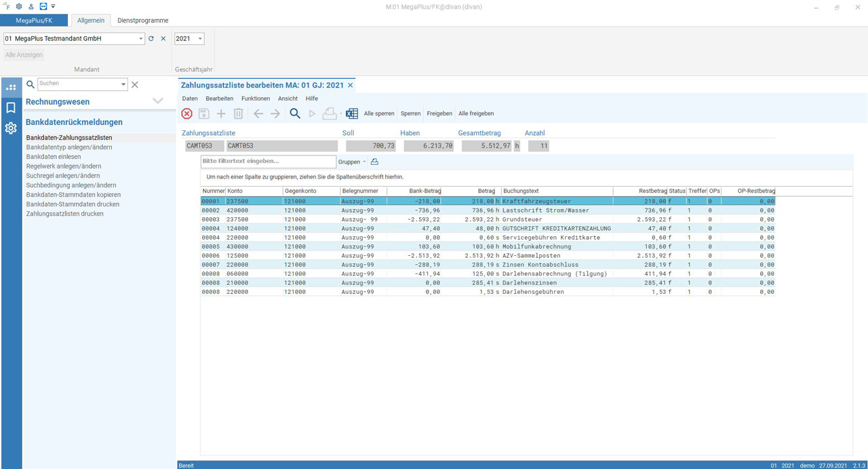The height and width of the screenshot is (469, 868).
Task: Open the Daten menu
Action: tap(190, 98)
